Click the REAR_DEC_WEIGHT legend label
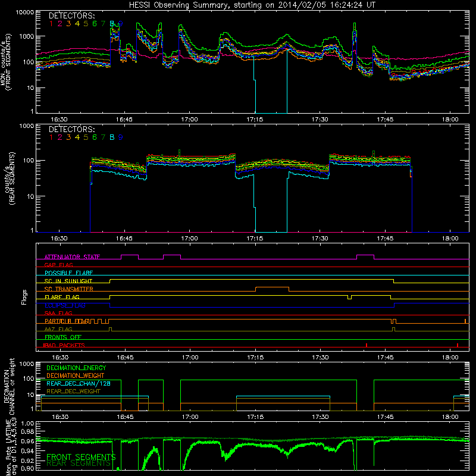Image resolution: width=476 pixels, height=476 pixels. pyautogui.click(x=73, y=392)
